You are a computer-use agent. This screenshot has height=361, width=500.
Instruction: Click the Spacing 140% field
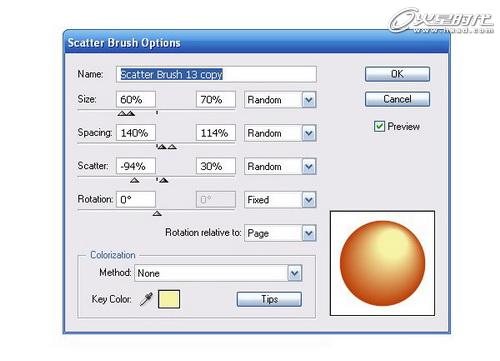point(136,133)
